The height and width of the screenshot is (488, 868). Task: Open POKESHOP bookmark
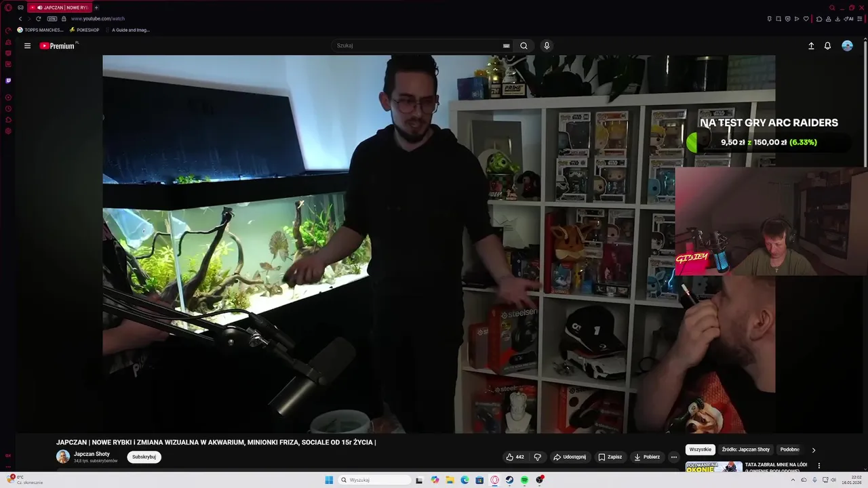click(84, 30)
